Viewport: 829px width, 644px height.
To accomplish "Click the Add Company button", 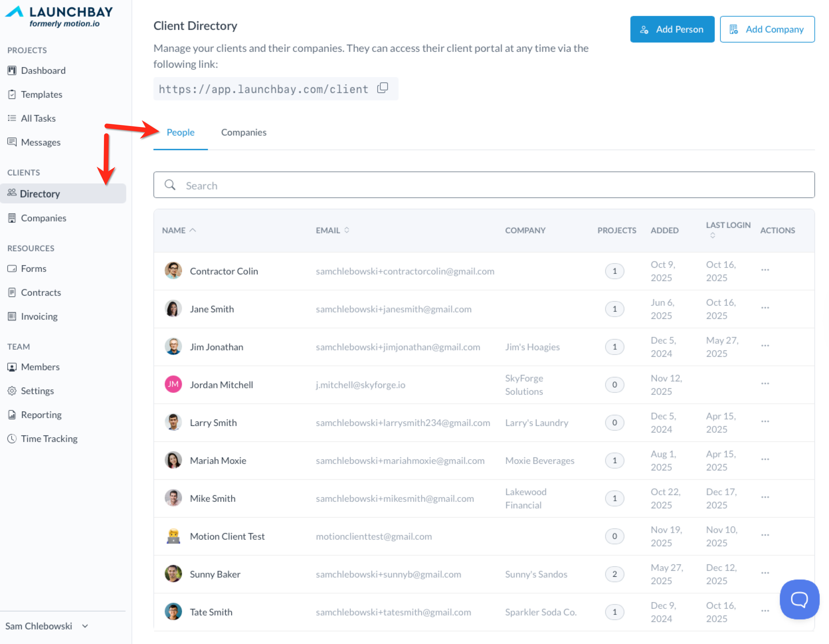I will (x=767, y=30).
